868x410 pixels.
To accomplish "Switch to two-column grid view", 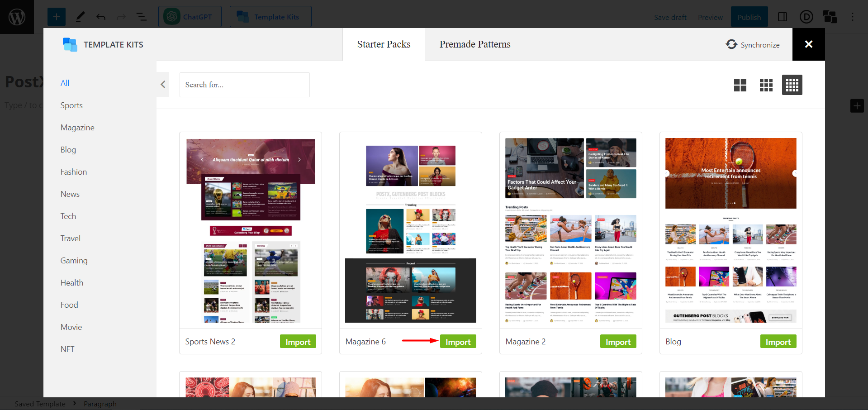I will 740,85.
